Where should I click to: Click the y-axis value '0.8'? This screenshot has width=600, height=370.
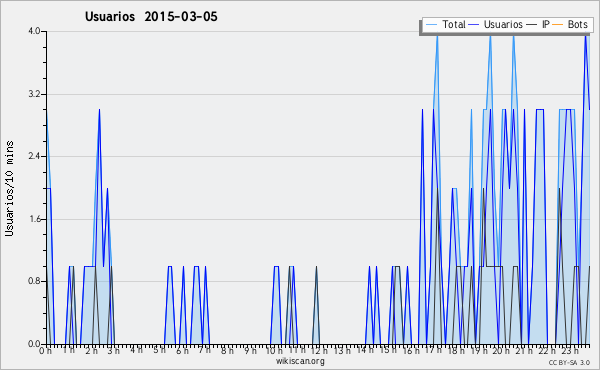pyautogui.click(x=34, y=281)
